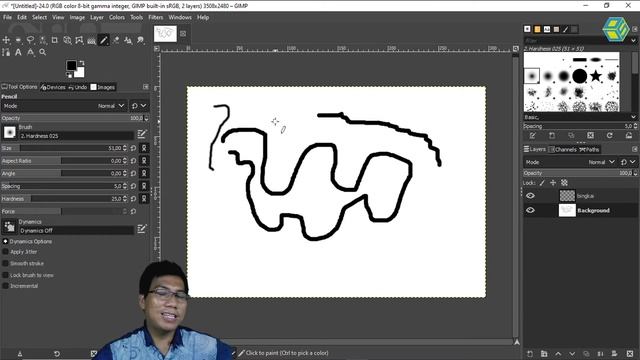Hide the Background layer via eye icon
The image size is (640, 360).
pos(530,210)
